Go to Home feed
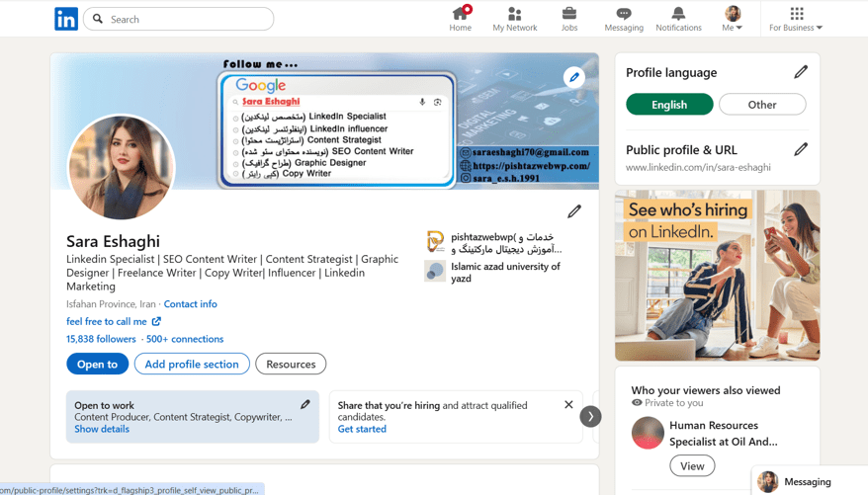Screen dimensions: 868x495 460,19
